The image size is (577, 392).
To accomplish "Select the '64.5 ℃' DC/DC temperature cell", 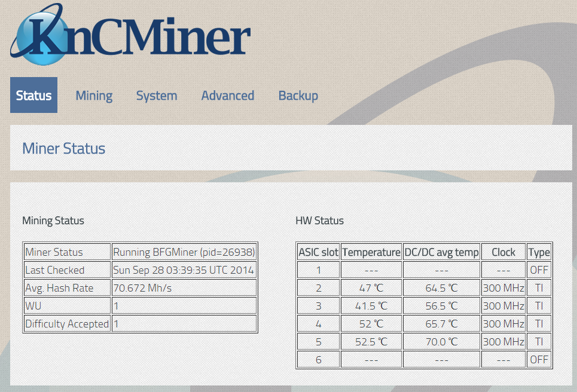I will click(x=442, y=288).
